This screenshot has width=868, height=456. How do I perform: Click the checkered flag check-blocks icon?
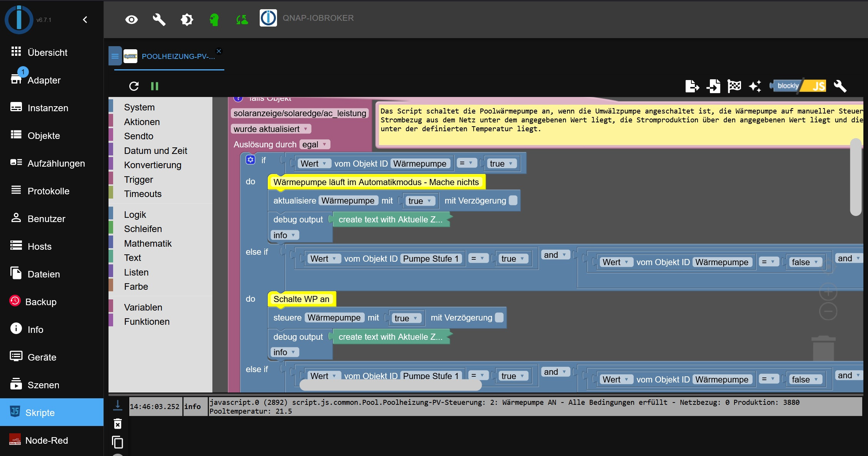point(734,86)
